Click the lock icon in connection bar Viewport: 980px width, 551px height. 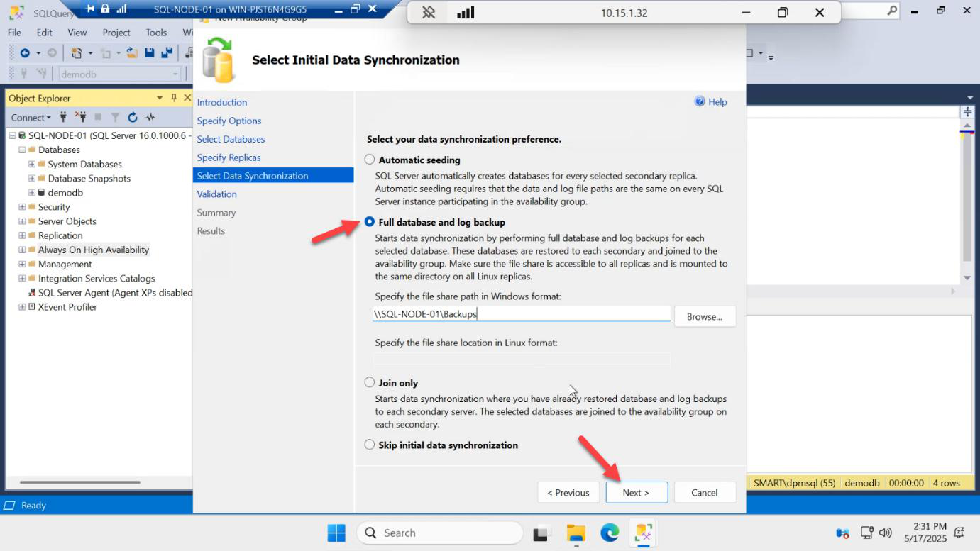(105, 9)
